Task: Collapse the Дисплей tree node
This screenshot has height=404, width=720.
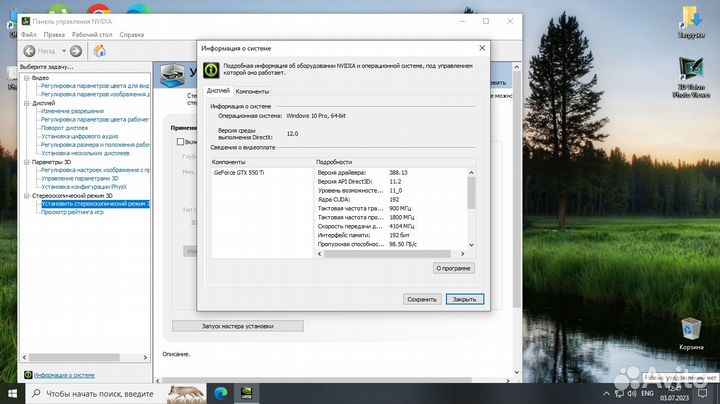Action: pos(27,103)
